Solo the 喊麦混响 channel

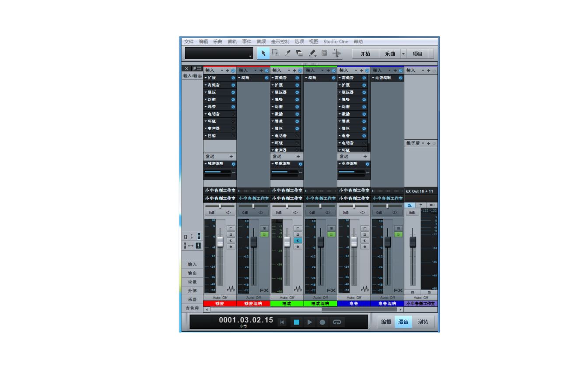pos(264,234)
